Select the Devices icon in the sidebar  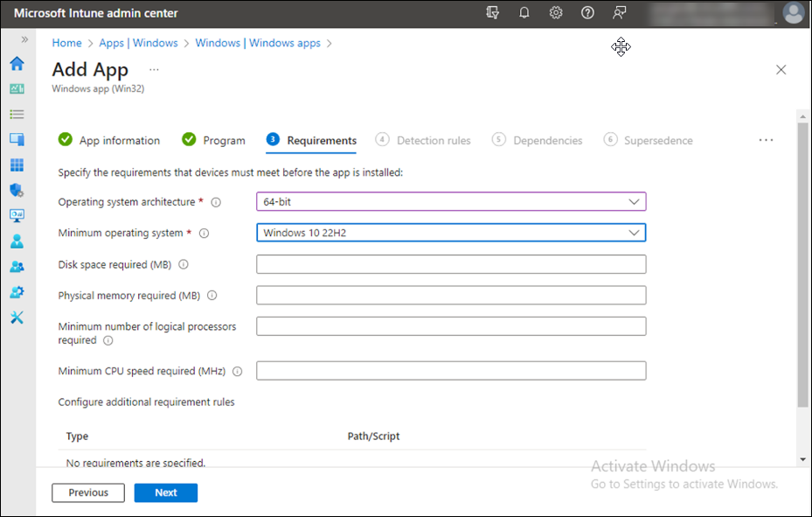tap(16, 139)
